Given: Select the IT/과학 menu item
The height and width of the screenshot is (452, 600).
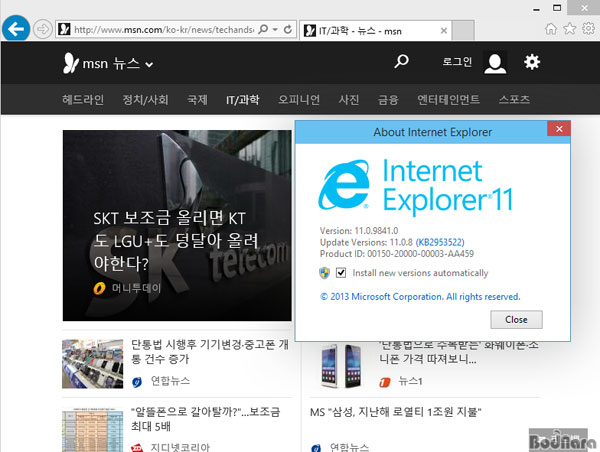Looking at the screenshot, I should click(x=243, y=100).
